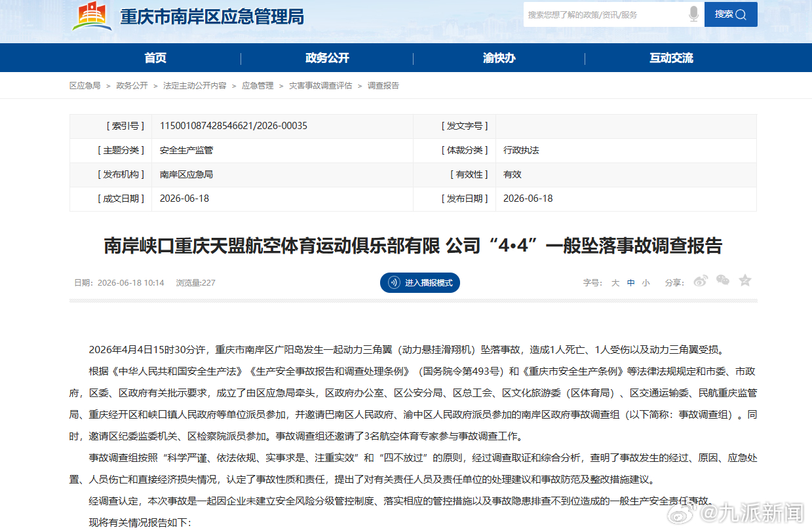The width and height of the screenshot is (812, 532).
Task: Click the 发布机构 label cell
Action: (x=111, y=174)
